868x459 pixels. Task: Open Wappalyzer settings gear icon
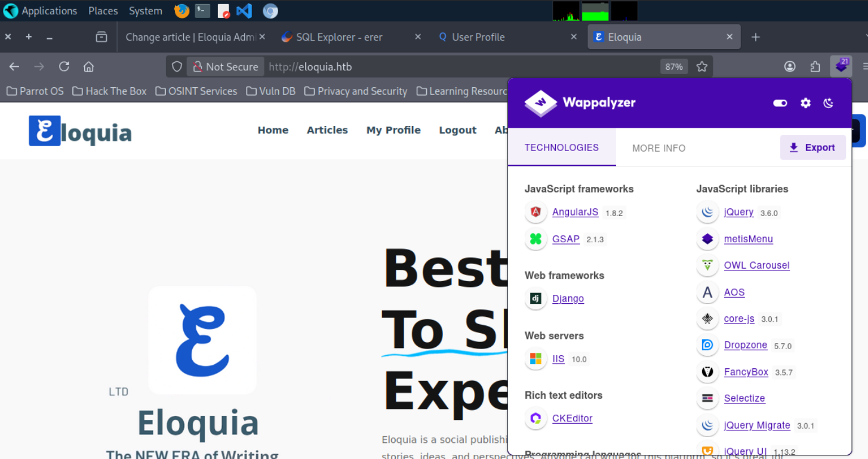click(x=805, y=103)
